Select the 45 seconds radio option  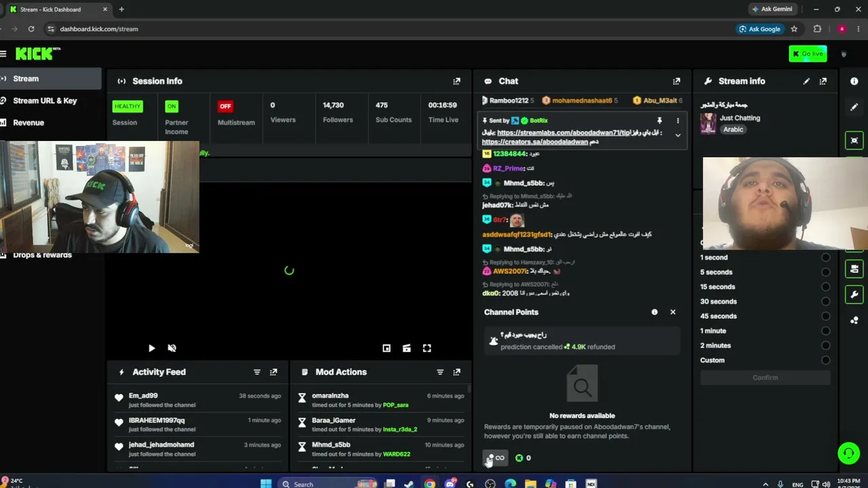click(x=825, y=317)
